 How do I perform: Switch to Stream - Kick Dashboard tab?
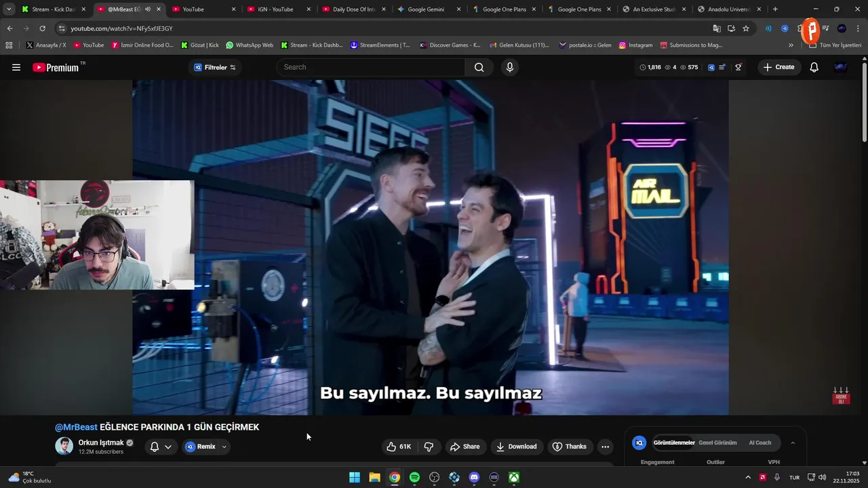coord(53,9)
